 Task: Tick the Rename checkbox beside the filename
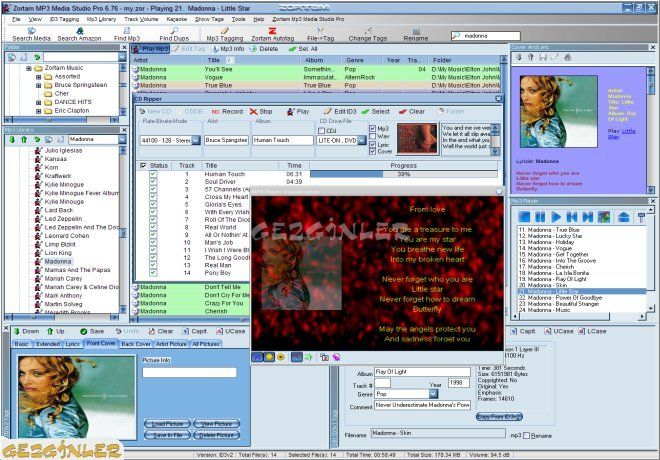point(526,436)
